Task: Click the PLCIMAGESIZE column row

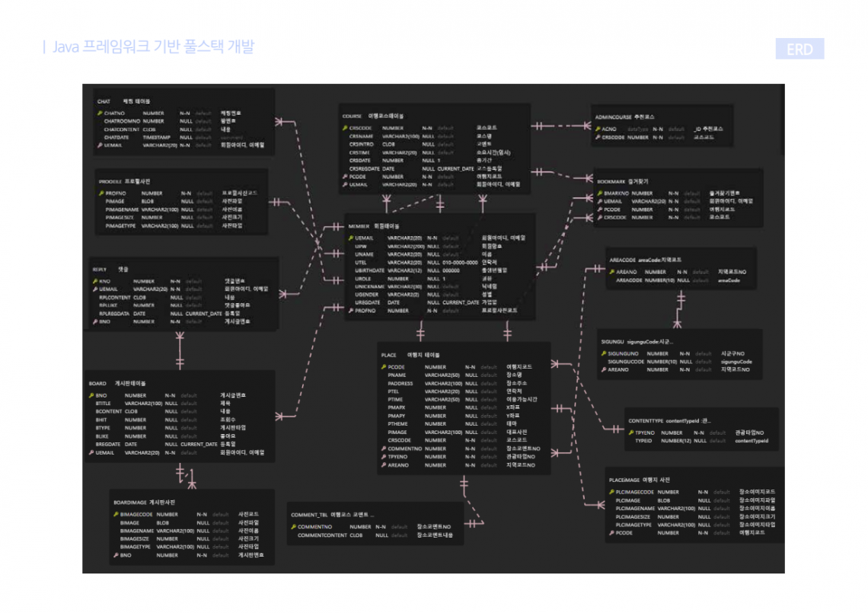Action: pos(694,516)
